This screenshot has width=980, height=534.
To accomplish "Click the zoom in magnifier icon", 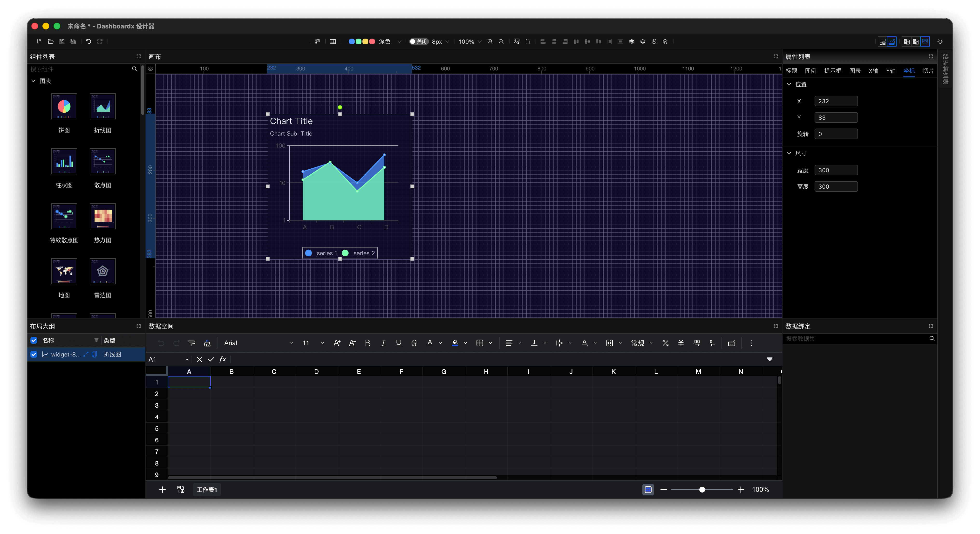I will point(490,41).
